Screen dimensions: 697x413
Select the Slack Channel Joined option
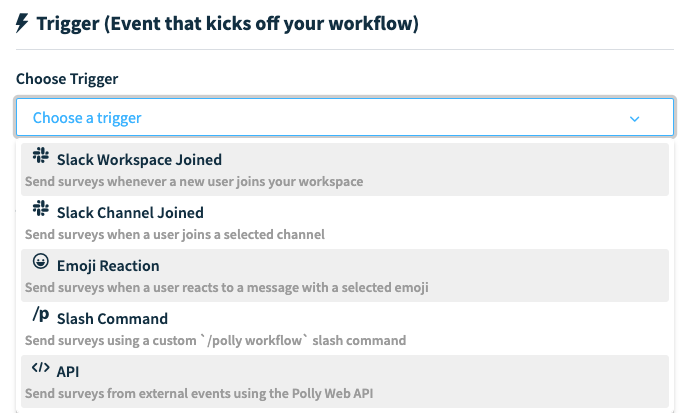(345, 222)
